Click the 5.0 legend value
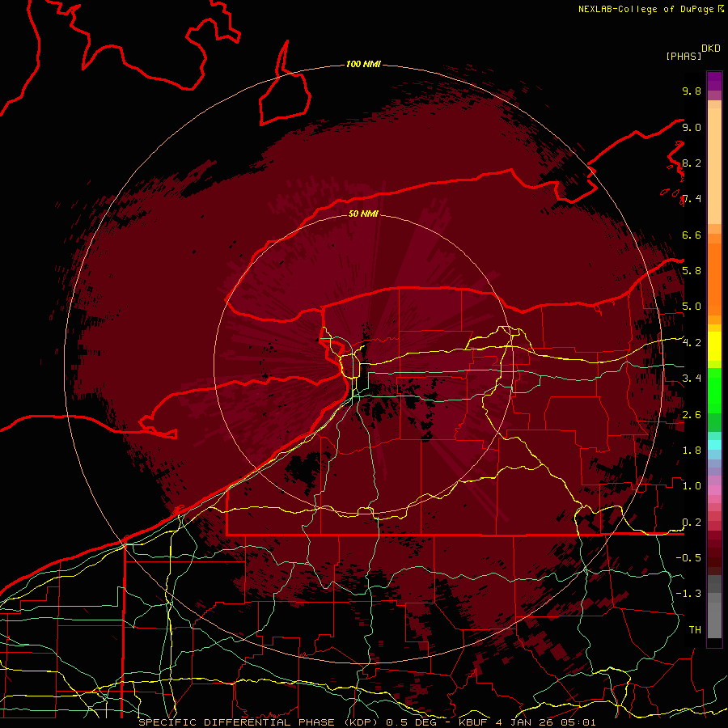This screenshot has width=728, height=728. [692, 307]
